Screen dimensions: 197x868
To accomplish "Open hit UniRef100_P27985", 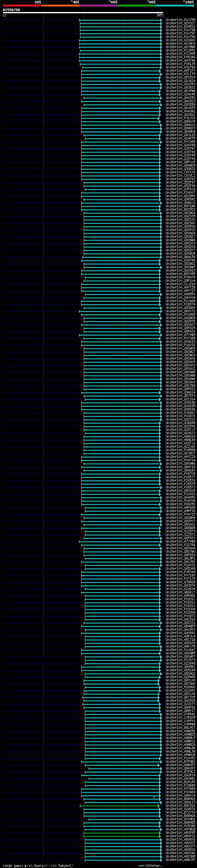I will coord(180,54).
